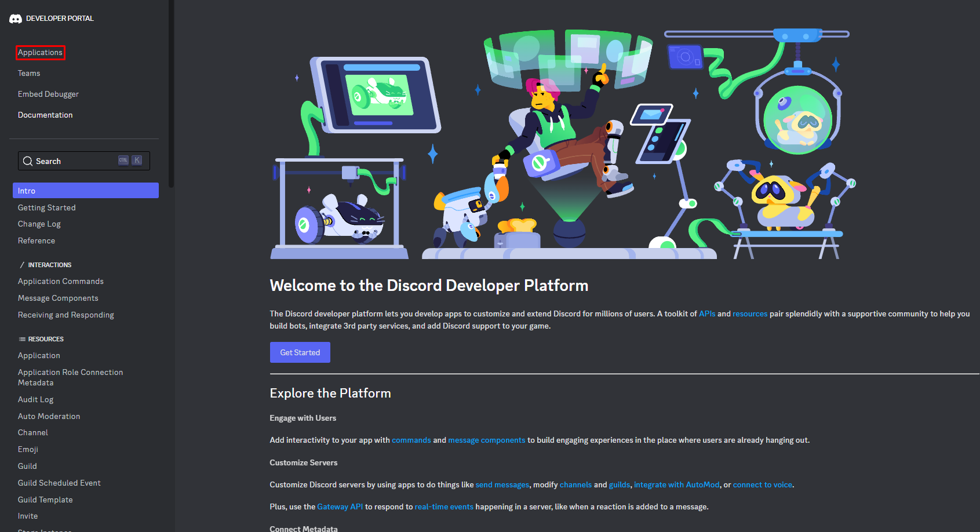Go to the Invite resource page
Screen dimensions: 980x532
coord(28,516)
